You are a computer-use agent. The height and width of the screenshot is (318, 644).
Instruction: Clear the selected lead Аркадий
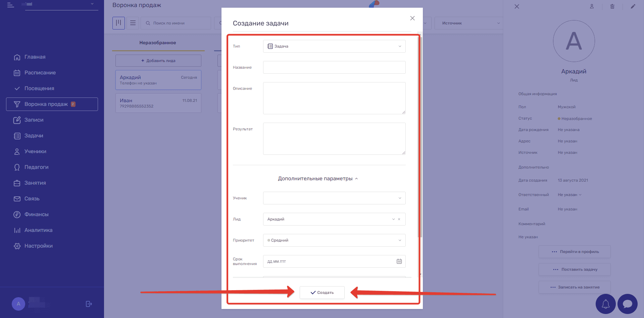[x=399, y=219]
